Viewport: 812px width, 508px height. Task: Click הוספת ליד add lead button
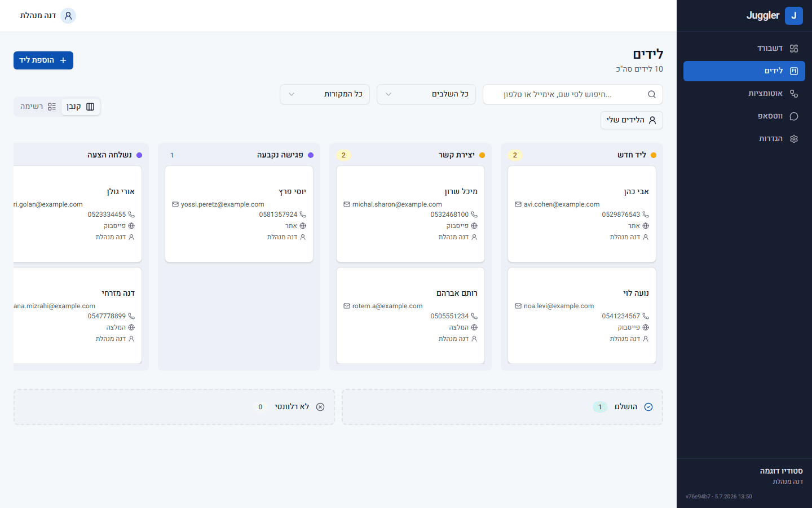tap(43, 60)
